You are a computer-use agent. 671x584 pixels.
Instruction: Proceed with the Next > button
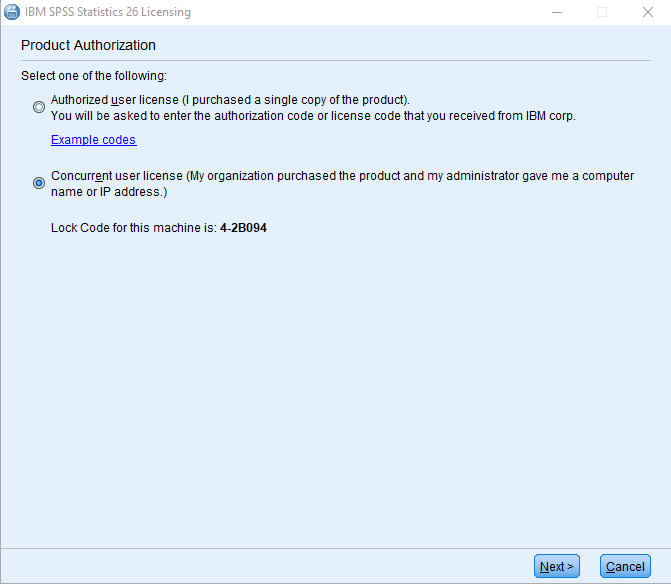557,566
